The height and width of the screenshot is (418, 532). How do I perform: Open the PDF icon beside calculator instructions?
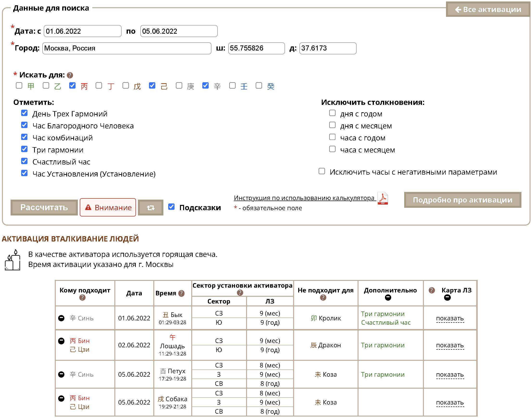coord(383,198)
